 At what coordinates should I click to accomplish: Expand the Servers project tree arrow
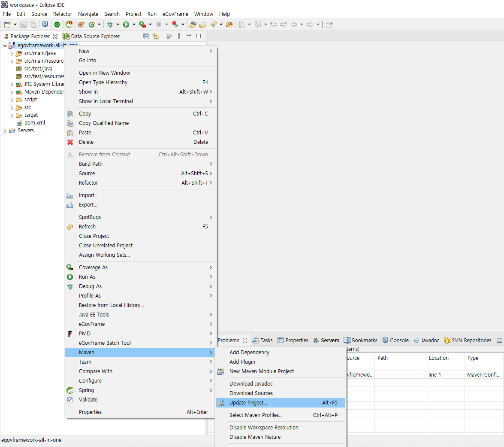click(5, 131)
